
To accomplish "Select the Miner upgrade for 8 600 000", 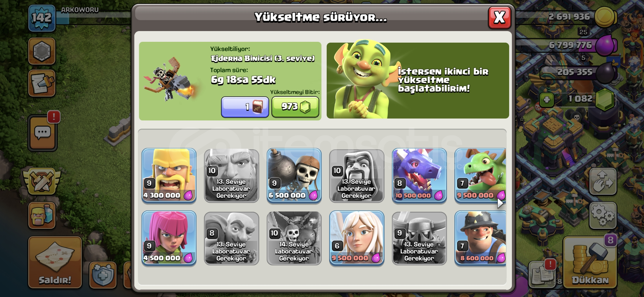I will (480, 238).
